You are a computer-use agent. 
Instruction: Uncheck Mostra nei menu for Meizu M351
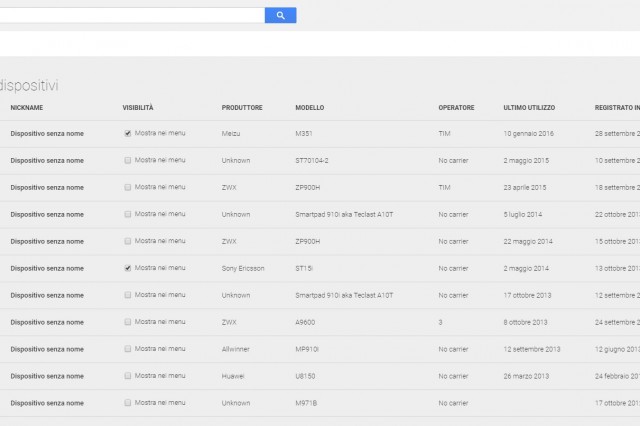point(127,133)
